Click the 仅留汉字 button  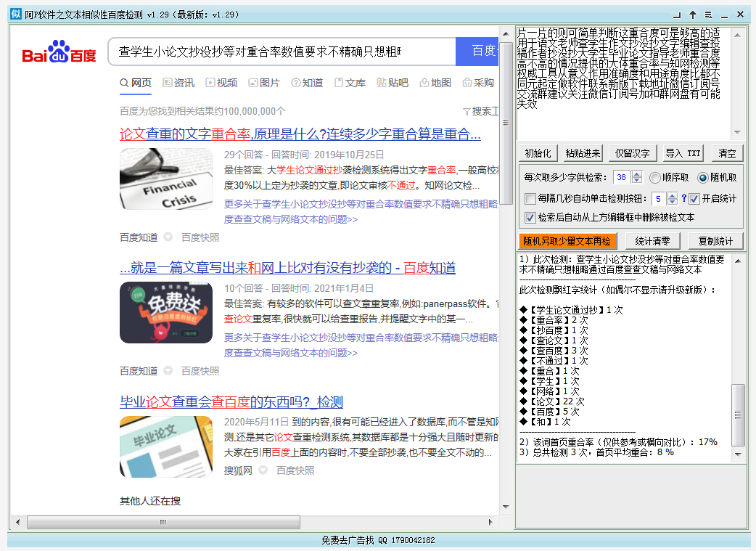point(633,153)
